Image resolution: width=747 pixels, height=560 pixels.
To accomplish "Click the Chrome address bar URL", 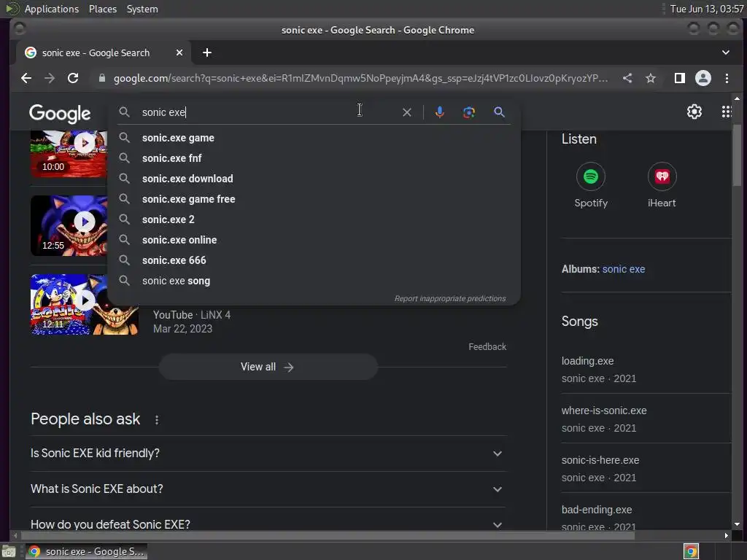I will 360,78.
